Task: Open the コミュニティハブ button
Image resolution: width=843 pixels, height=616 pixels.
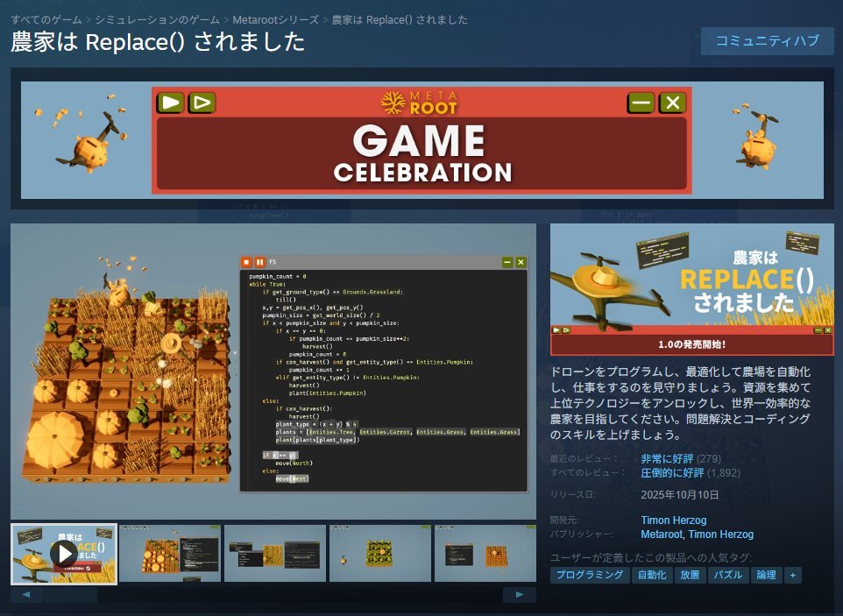Action: [x=767, y=41]
